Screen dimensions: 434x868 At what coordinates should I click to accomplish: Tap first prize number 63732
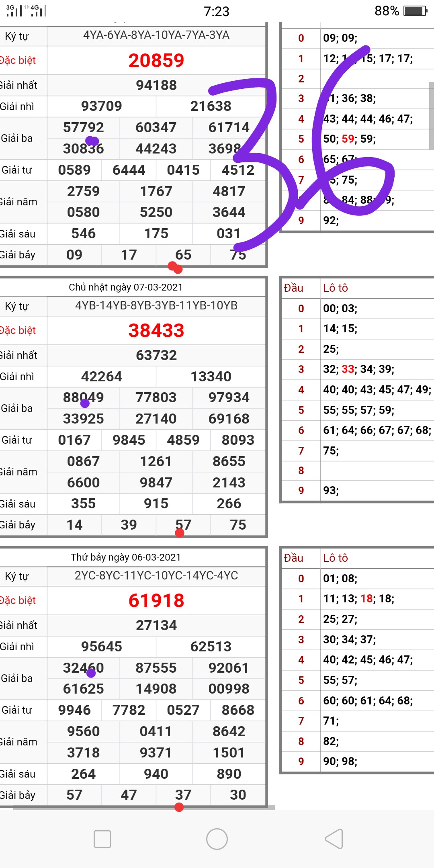[x=156, y=355]
